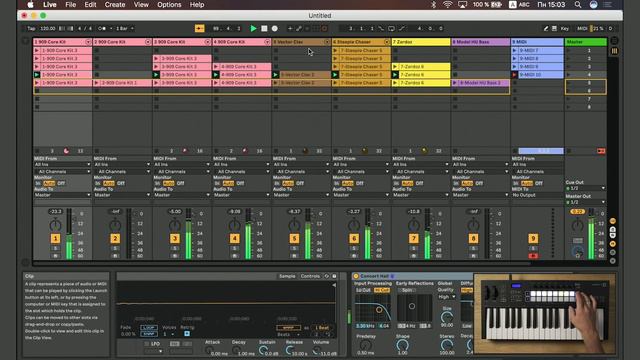Set track 1 Monitor to Off
640x360 pixels.
tap(61, 183)
